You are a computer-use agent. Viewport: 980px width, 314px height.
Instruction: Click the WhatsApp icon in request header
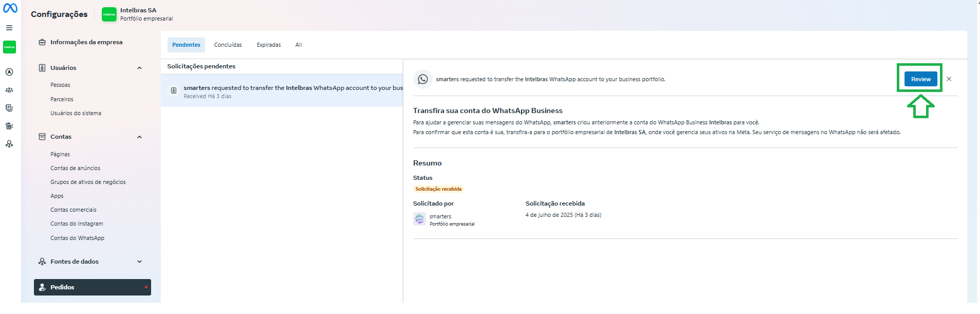pos(422,79)
